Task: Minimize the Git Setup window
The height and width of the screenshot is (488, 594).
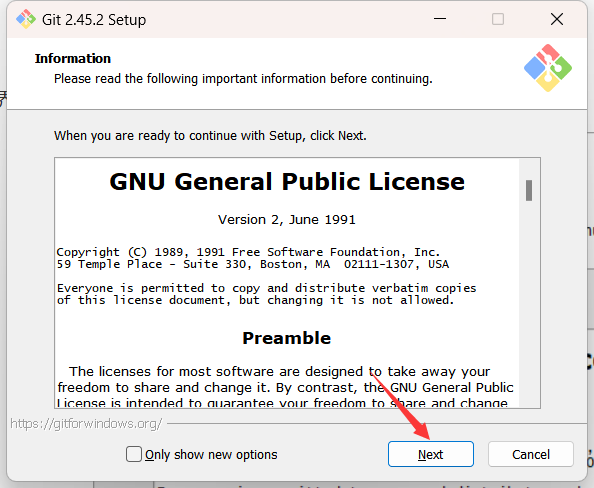Action: point(440,19)
